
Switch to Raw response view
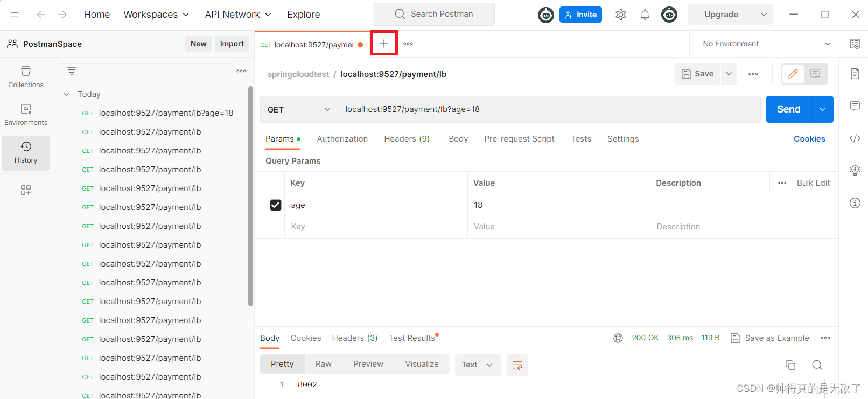click(x=324, y=364)
